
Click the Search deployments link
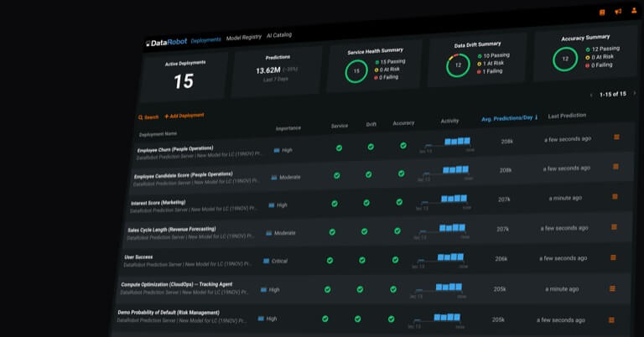(x=148, y=117)
